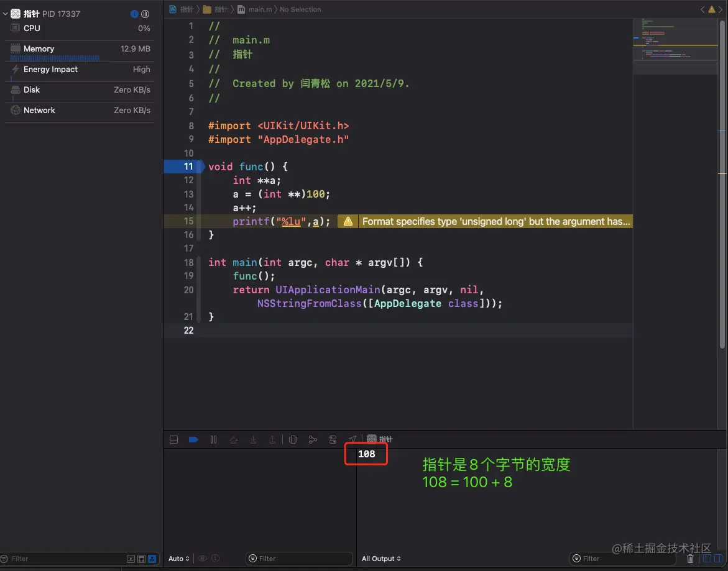Click the 'Created by' comment on line 5
This screenshot has height=571, width=728.
coord(309,83)
